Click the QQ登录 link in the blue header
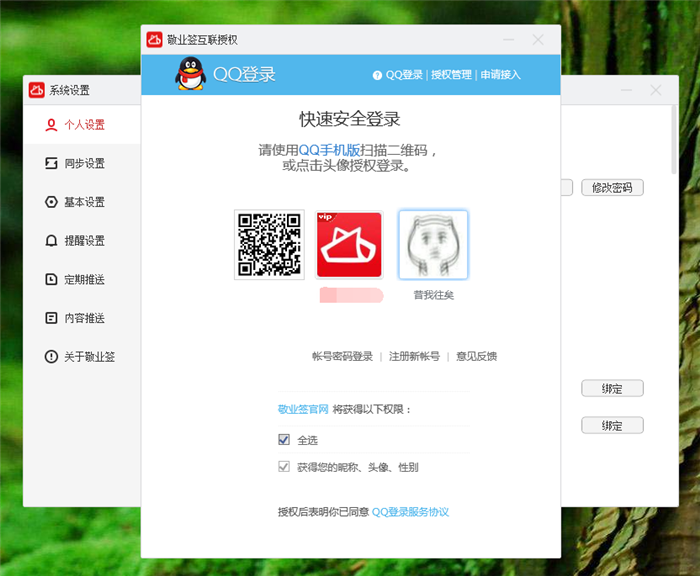The height and width of the screenshot is (576, 700). coord(404,75)
